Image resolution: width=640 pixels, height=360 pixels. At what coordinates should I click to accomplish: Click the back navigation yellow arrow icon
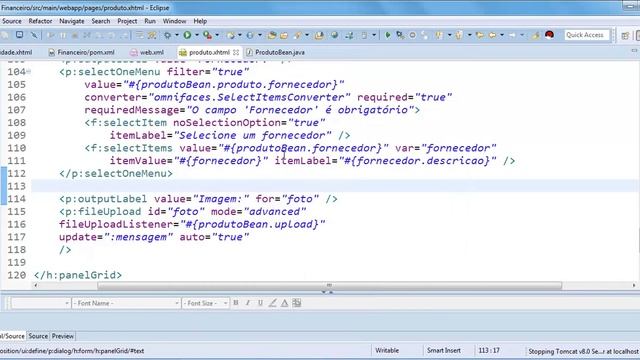(x=492, y=36)
